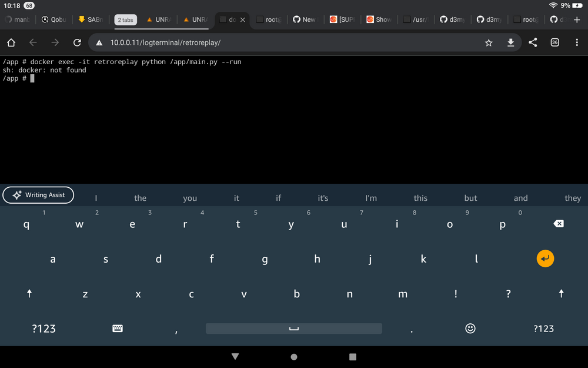
Task: Switch to the New GitHub tab
Action: coord(304,19)
